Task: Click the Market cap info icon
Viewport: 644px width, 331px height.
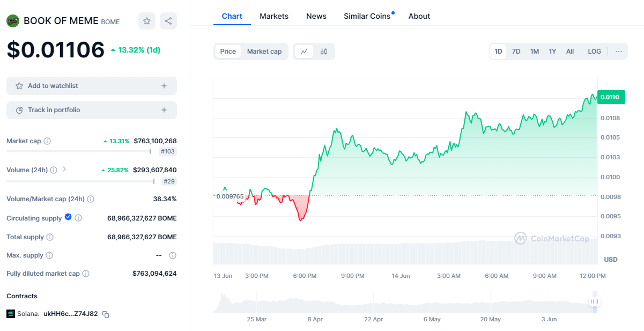Action: 47,141
